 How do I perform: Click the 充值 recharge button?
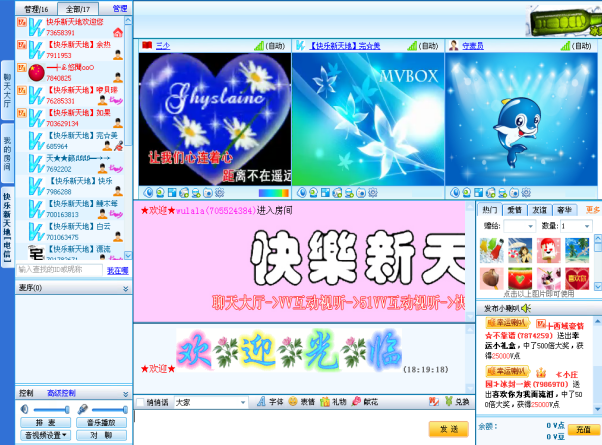(584, 430)
